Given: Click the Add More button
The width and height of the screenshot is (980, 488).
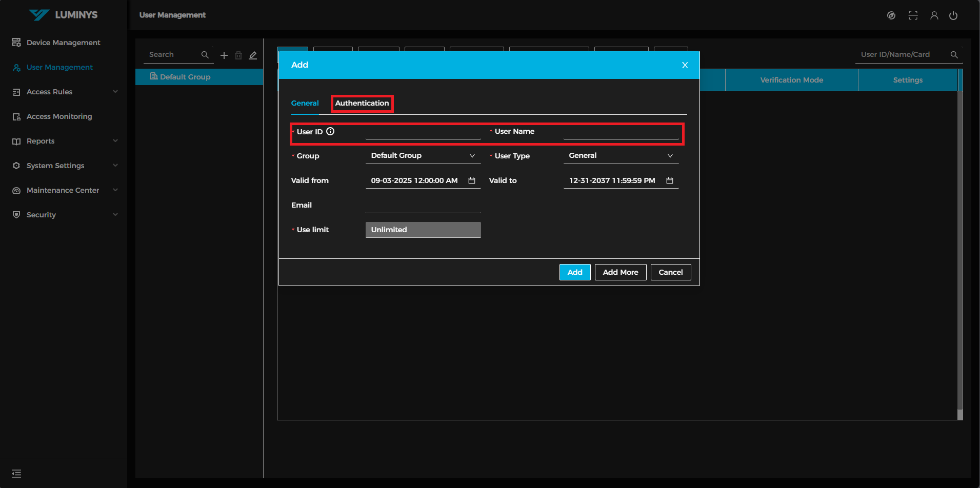Looking at the screenshot, I should pos(621,272).
